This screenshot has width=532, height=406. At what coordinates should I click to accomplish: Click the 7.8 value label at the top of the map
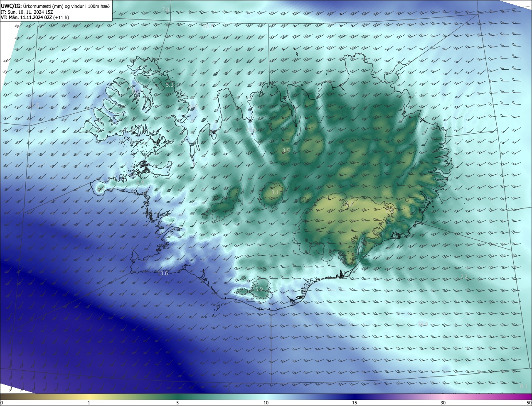[165, 9]
